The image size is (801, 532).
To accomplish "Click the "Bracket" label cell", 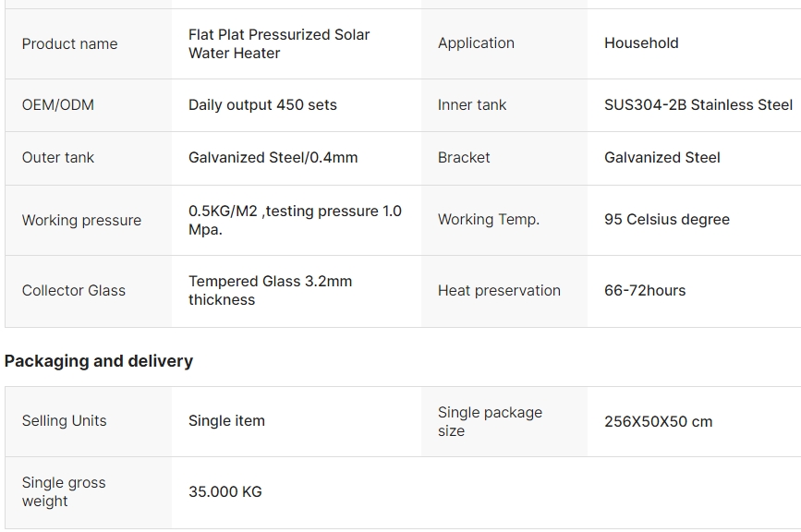I will tap(464, 158).
